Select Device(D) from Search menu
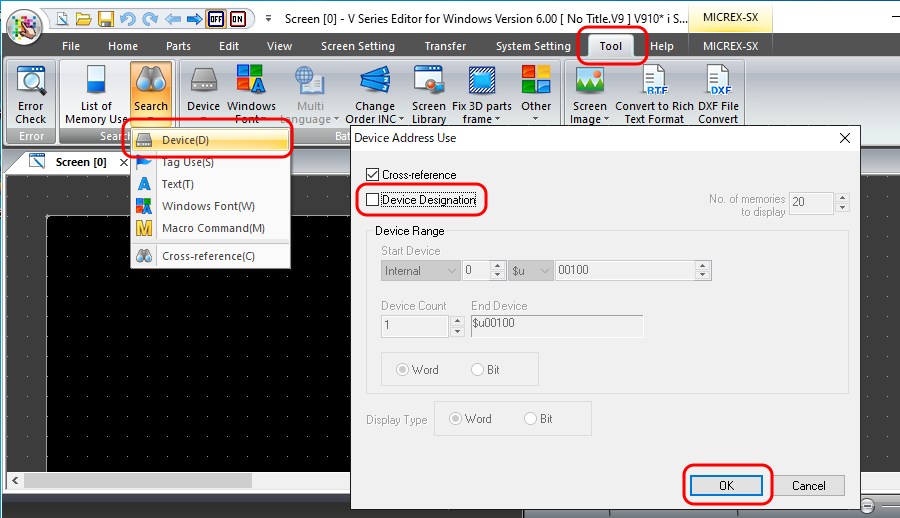Screen dimensions: 900x518 [x=186, y=140]
